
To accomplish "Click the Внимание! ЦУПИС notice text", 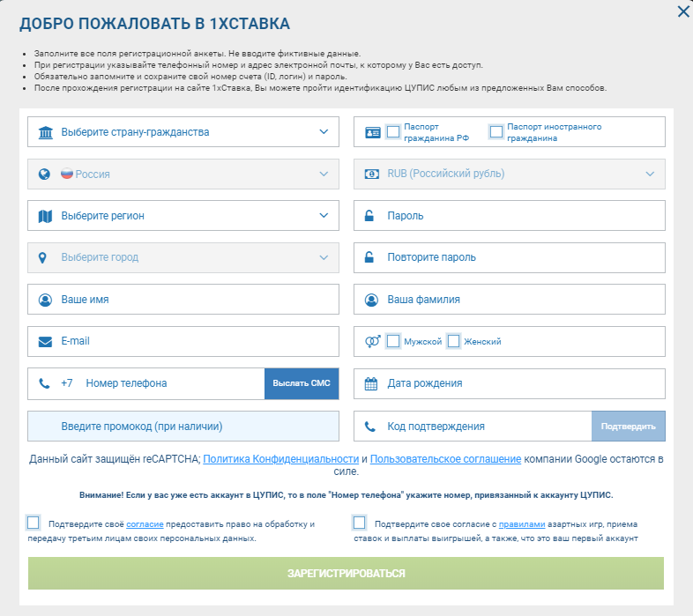I will pos(346,495).
